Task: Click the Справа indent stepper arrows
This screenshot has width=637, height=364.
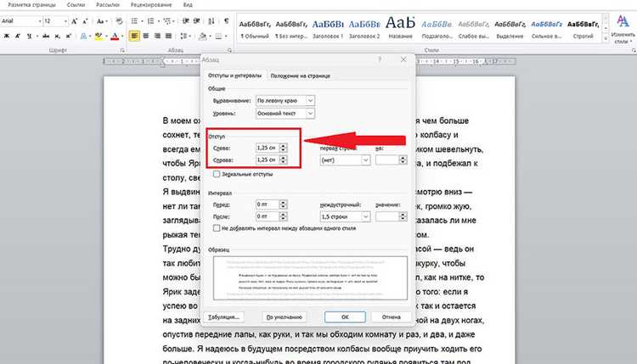Action: click(x=283, y=160)
